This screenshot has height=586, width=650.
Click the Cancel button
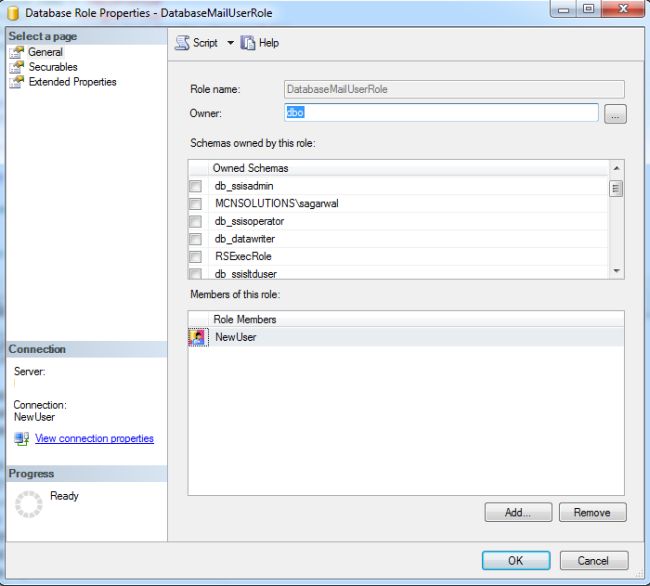click(x=594, y=560)
